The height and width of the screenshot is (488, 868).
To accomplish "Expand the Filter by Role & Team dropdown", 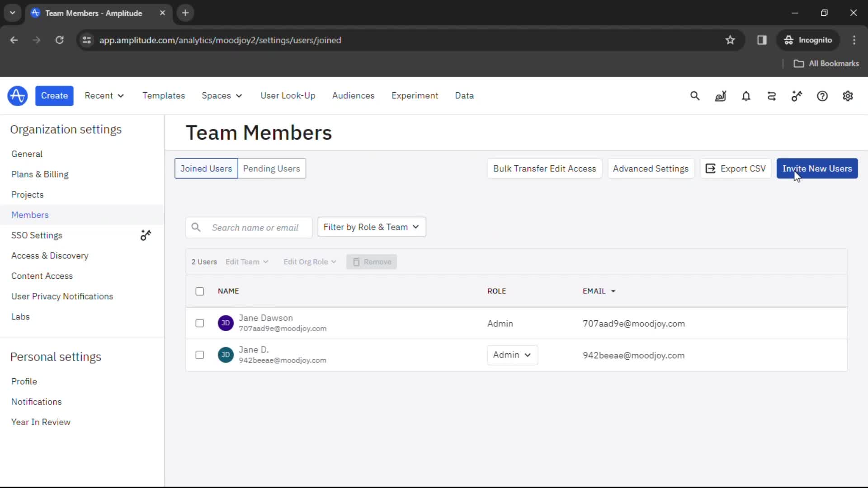I will [x=371, y=226].
